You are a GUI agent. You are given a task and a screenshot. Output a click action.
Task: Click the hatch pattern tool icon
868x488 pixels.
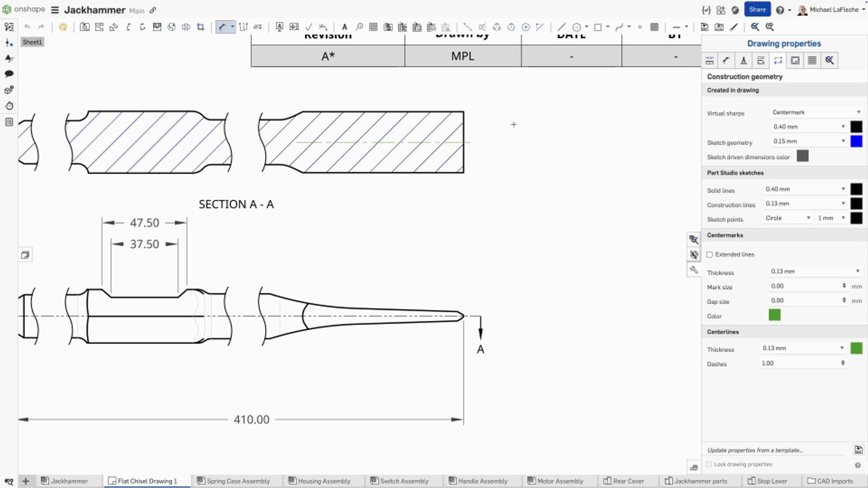(x=655, y=27)
